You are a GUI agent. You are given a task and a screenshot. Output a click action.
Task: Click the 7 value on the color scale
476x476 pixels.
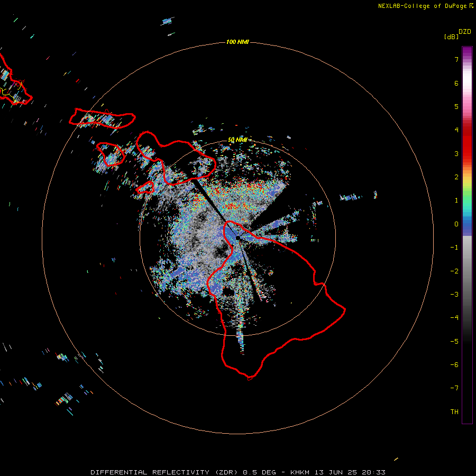(x=456, y=59)
